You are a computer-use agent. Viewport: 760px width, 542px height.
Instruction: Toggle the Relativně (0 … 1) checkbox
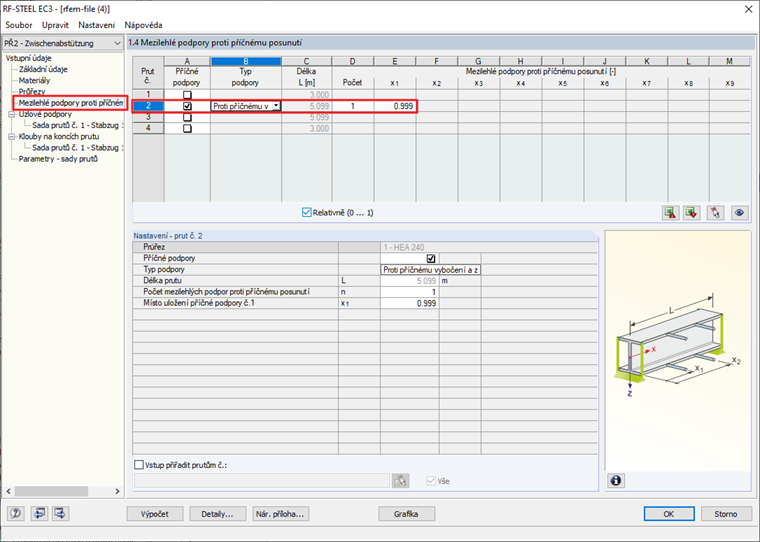point(306,212)
